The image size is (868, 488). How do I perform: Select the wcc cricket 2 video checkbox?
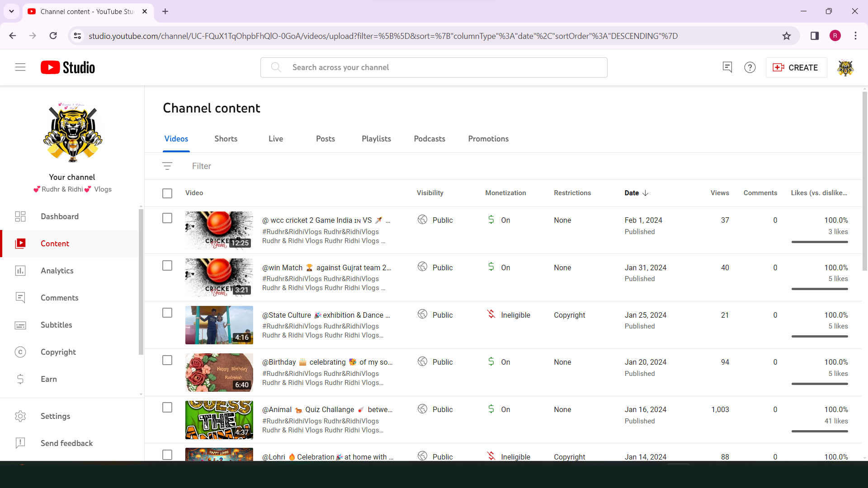point(167,218)
